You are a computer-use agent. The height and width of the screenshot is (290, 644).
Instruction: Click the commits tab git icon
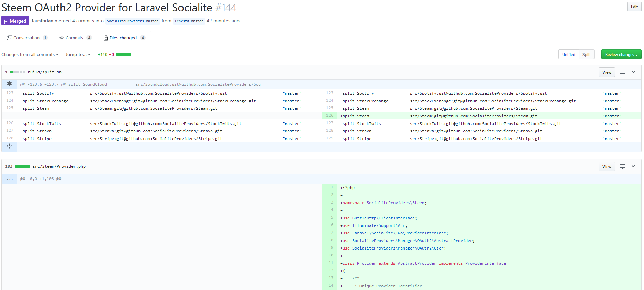62,38
